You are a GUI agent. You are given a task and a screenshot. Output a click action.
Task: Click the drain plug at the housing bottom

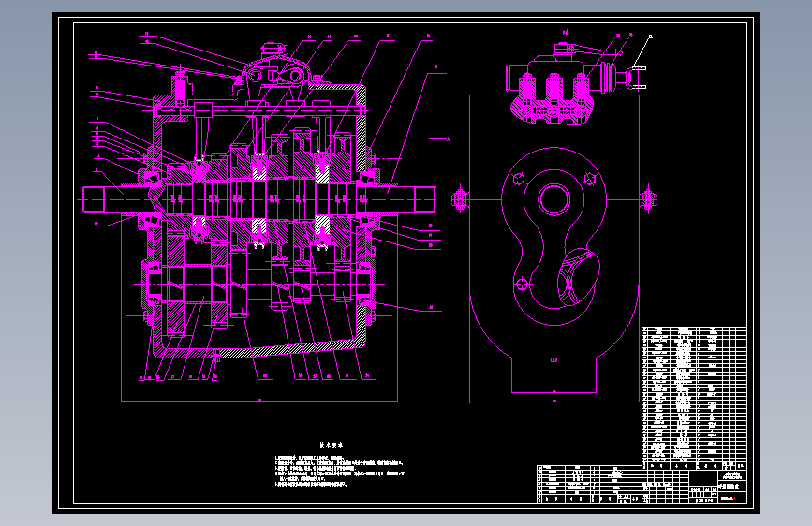click(x=216, y=357)
